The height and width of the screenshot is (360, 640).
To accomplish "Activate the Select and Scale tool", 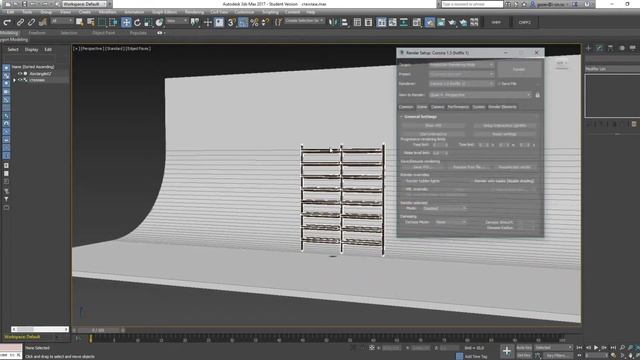I will (148, 22).
